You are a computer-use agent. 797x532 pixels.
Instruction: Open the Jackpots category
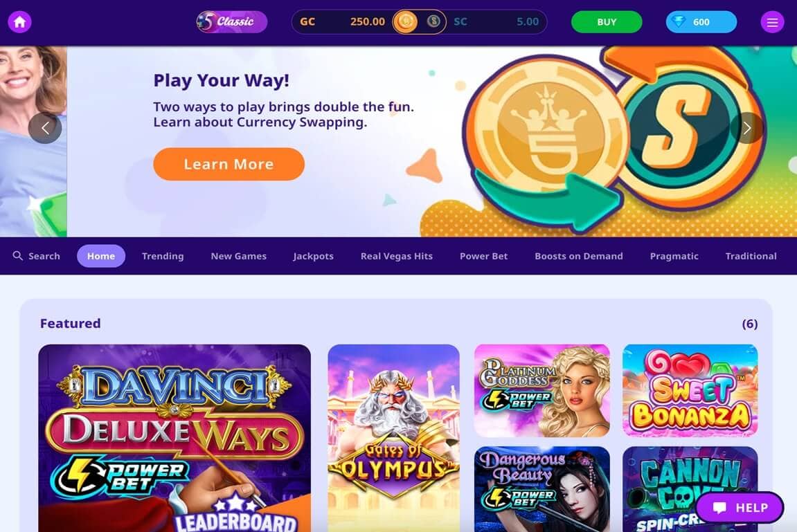click(313, 256)
